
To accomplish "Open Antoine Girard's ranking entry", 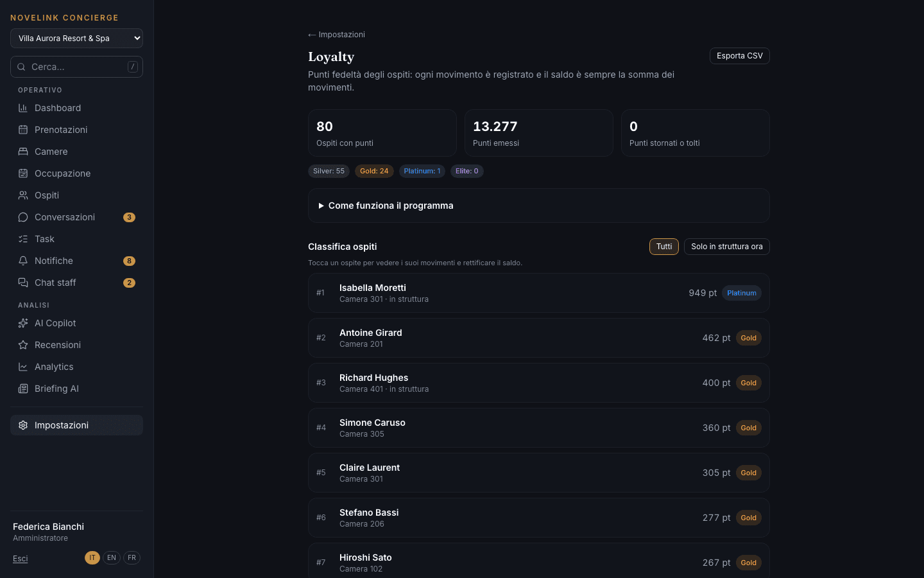I will pyautogui.click(x=539, y=338).
